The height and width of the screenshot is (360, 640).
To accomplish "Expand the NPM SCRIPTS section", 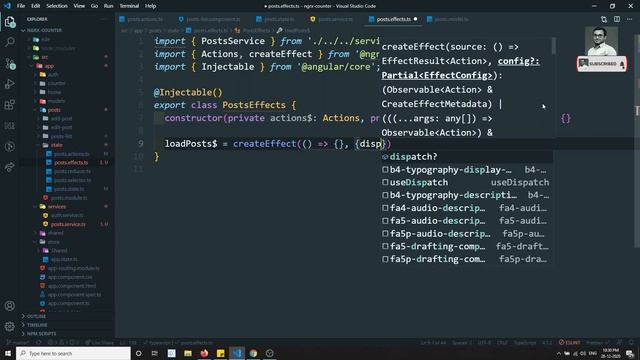I will click(x=41, y=333).
